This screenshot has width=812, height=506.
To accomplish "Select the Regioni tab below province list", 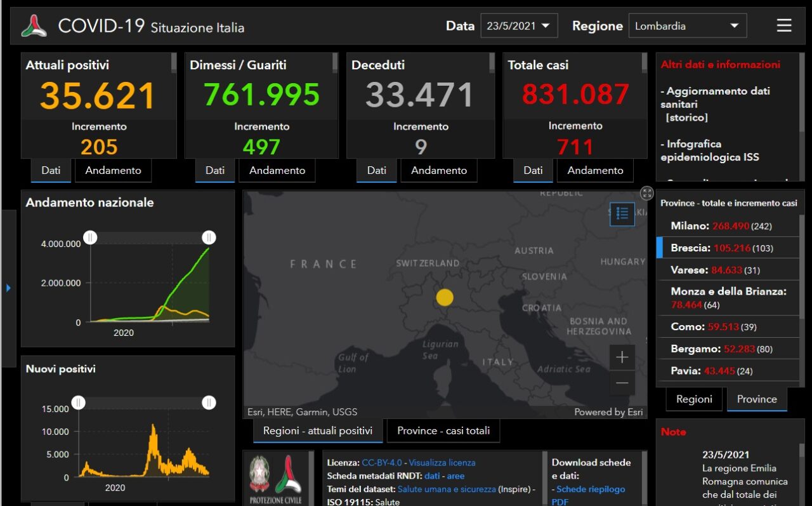I will (x=694, y=399).
